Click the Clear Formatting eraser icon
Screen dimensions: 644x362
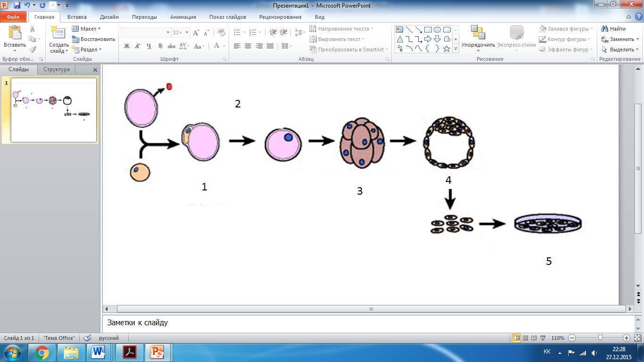(x=222, y=33)
